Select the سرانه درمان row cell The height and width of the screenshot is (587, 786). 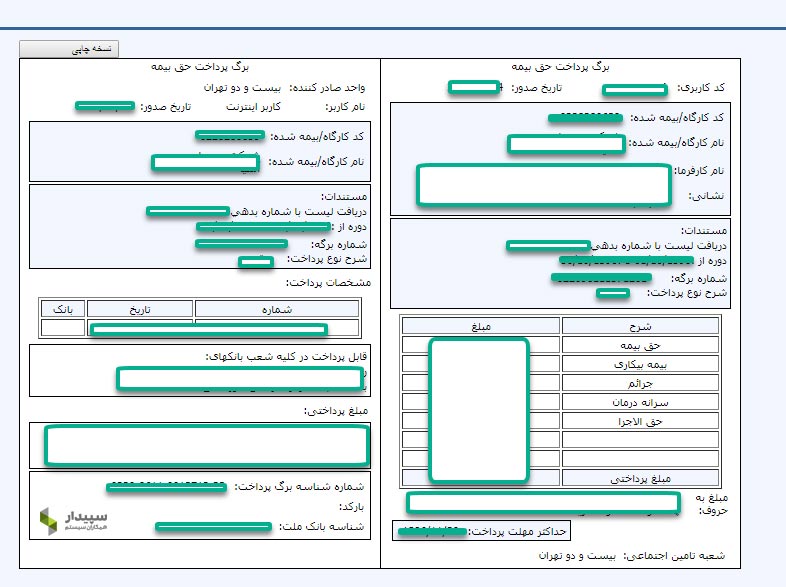pos(640,402)
